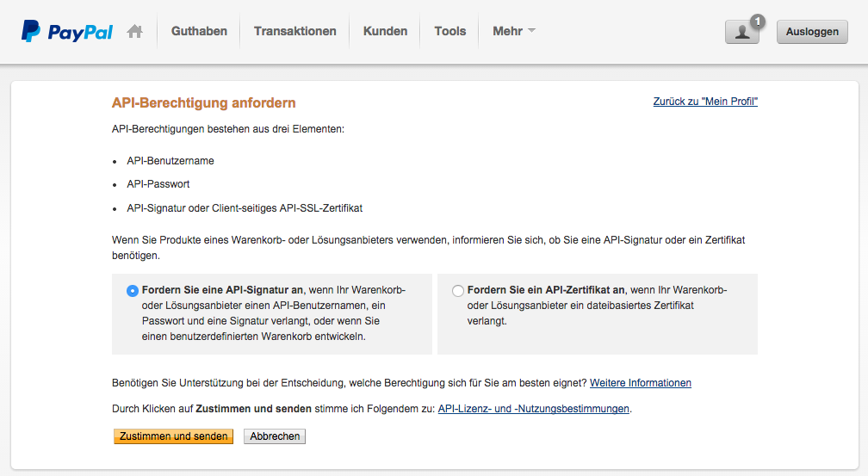
Task: Open the Kunden menu
Action: (385, 31)
